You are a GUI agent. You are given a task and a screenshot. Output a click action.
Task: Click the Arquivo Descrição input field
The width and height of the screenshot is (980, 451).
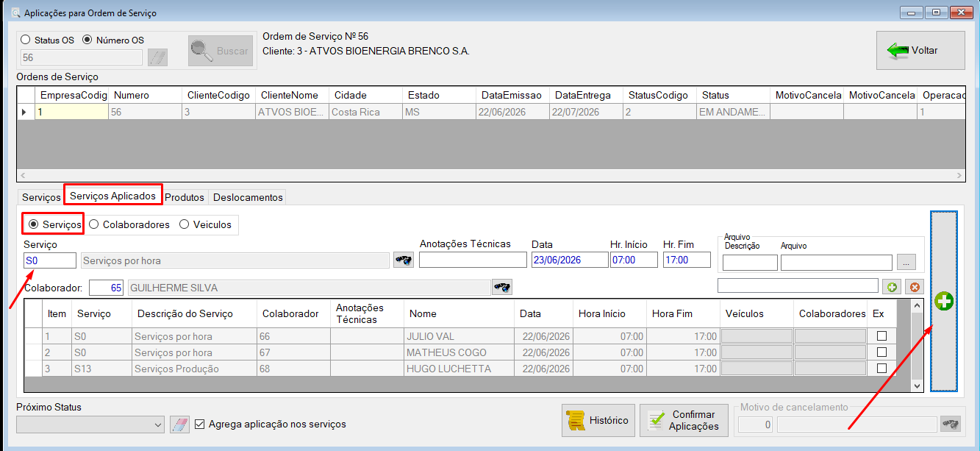pyautogui.click(x=750, y=263)
